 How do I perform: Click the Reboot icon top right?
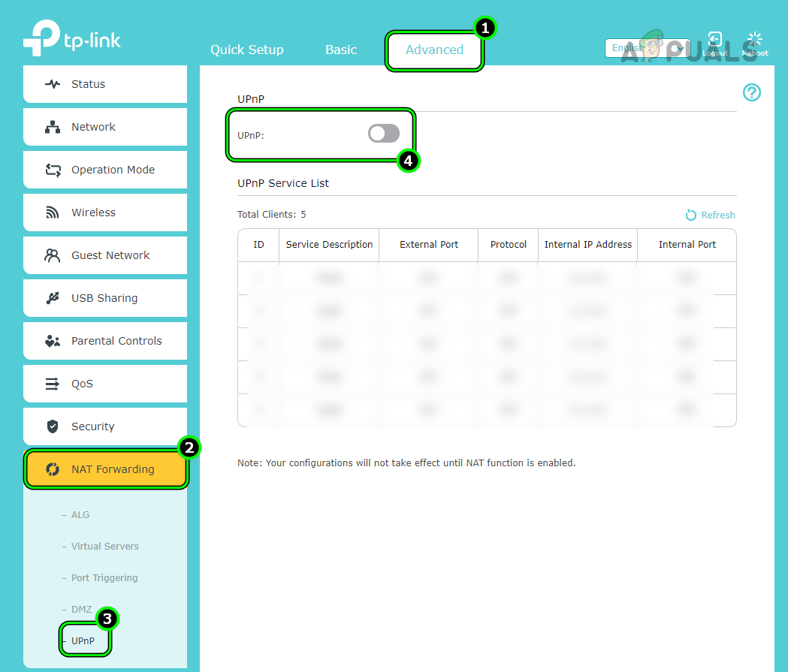point(753,39)
